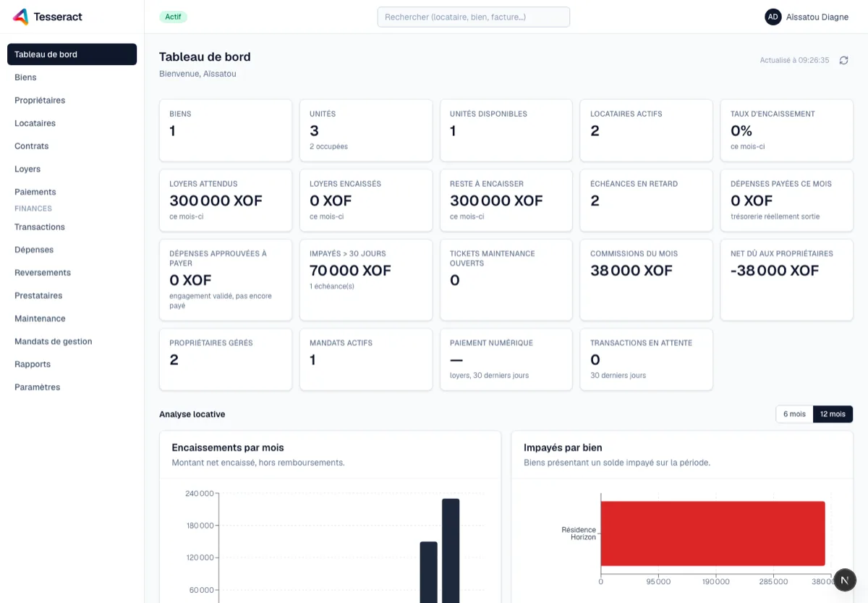Viewport: 868px width, 603px height.
Task: Click the Actif status badge
Action: pyautogui.click(x=173, y=17)
